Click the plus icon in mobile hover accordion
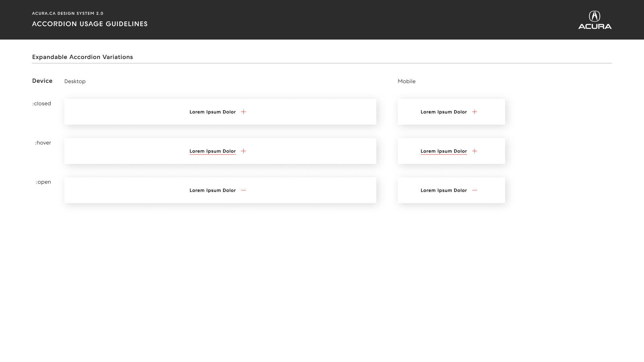The image size is (644, 362). (475, 151)
